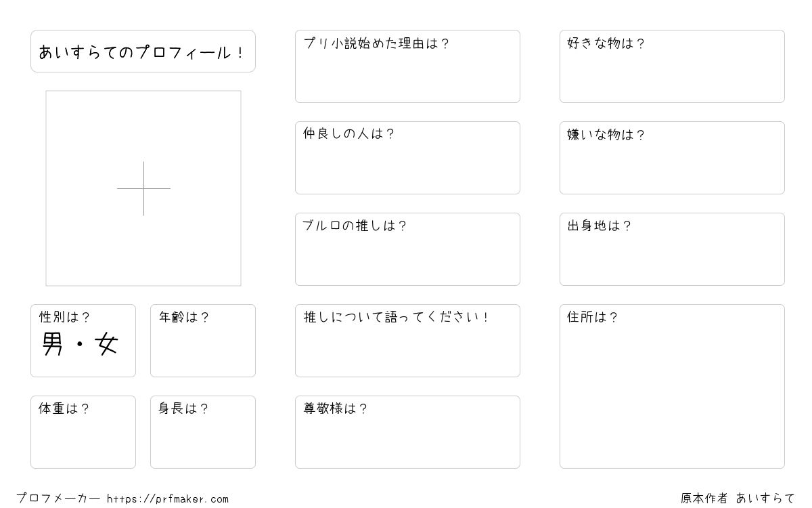Screen dimensions: 812x508
Task: Click the 仲良しの人は? field
Action: coord(407,158)
